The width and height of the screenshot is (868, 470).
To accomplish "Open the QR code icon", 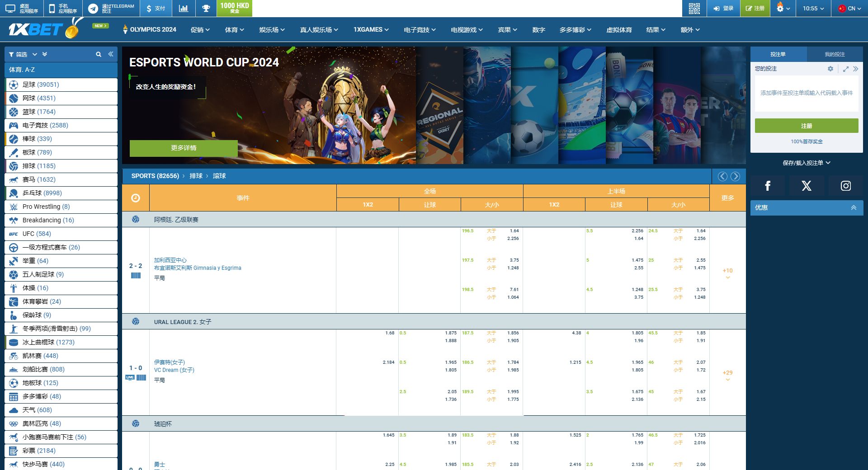I will [694, 8].
